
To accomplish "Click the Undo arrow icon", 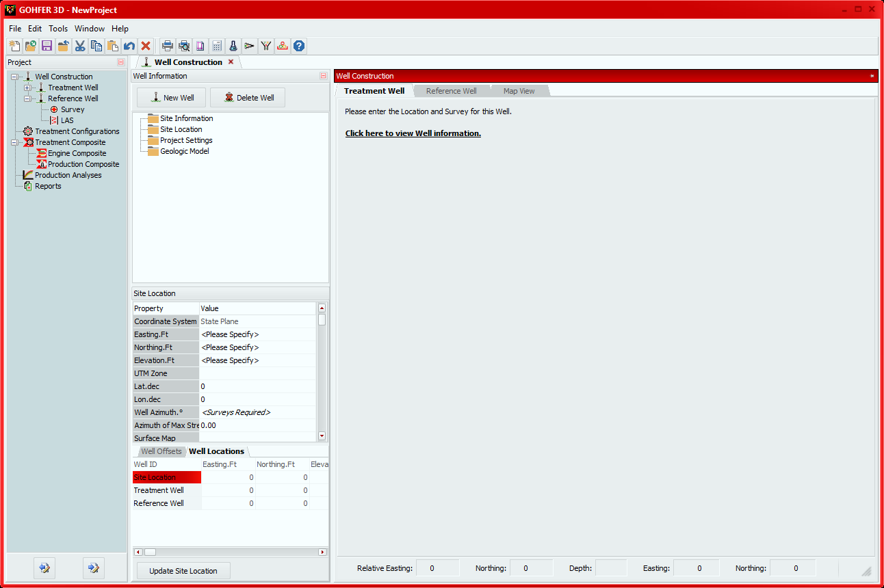I will pos(129,46).
